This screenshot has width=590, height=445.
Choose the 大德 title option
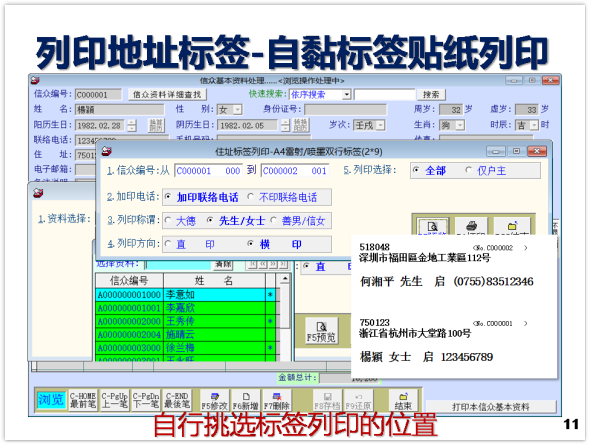180,221
